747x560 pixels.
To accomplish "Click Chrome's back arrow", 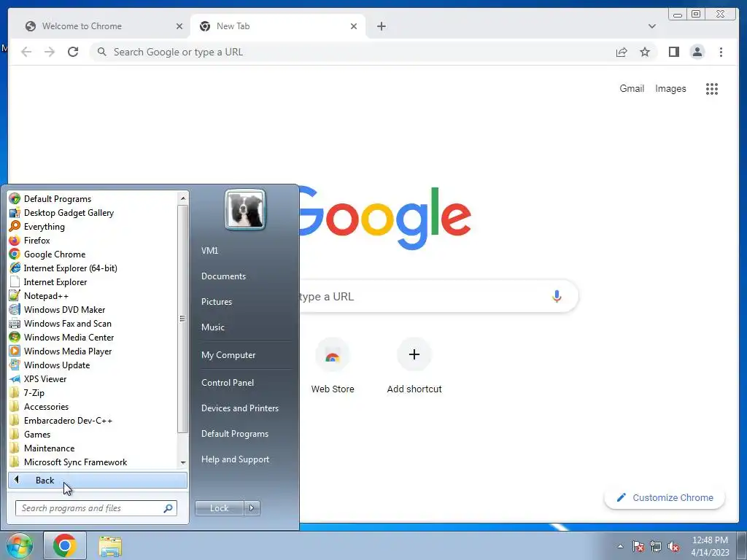I will [26, 52].
